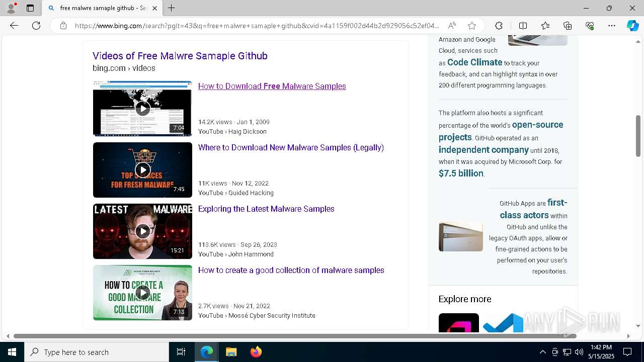
Task: Open File Explorer from the taskbar
Action: (231, 352)
